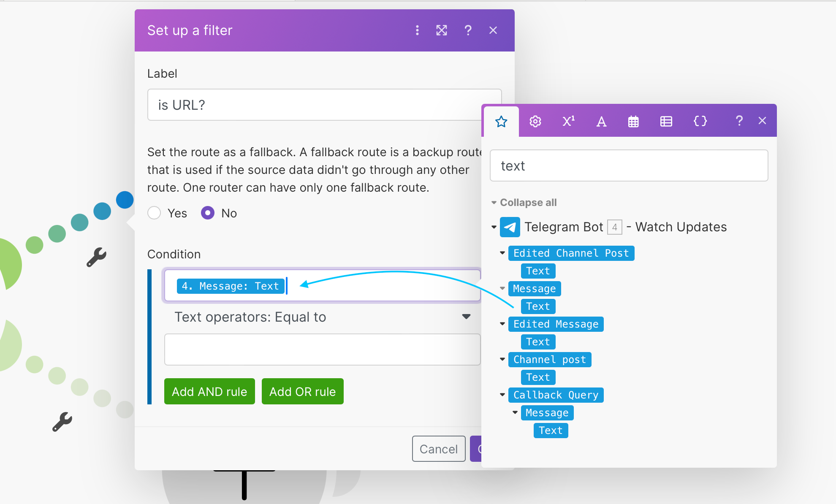This screenshot has width=836, height=504.
Task: Click Cancel to dismiss filter dialog
Action: 438,449
